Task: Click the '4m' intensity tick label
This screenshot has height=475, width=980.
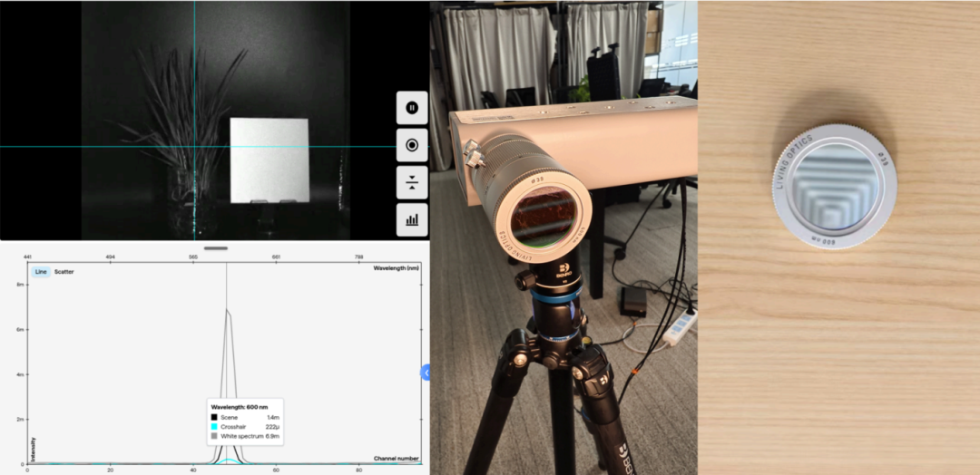Action: click(20, 374)
